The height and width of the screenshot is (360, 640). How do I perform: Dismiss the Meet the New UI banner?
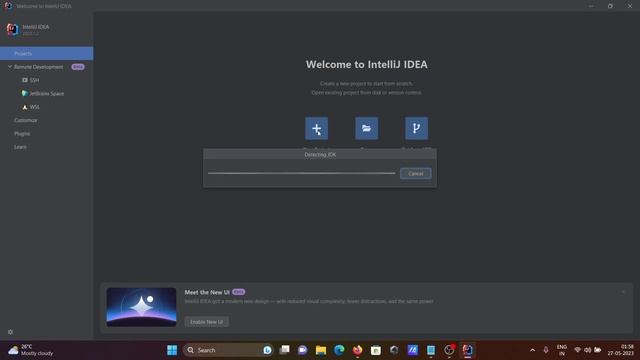click(x=623, y=292)
